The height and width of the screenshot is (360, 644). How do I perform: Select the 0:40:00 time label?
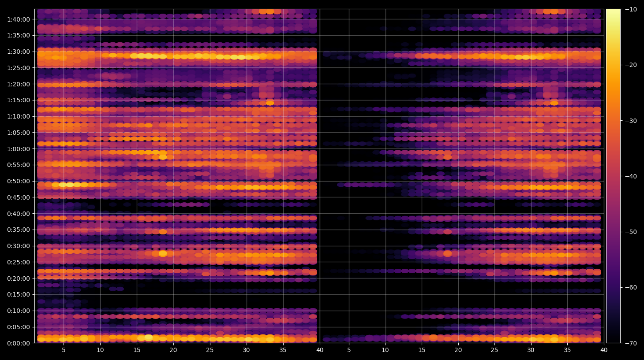coord(19,214)
